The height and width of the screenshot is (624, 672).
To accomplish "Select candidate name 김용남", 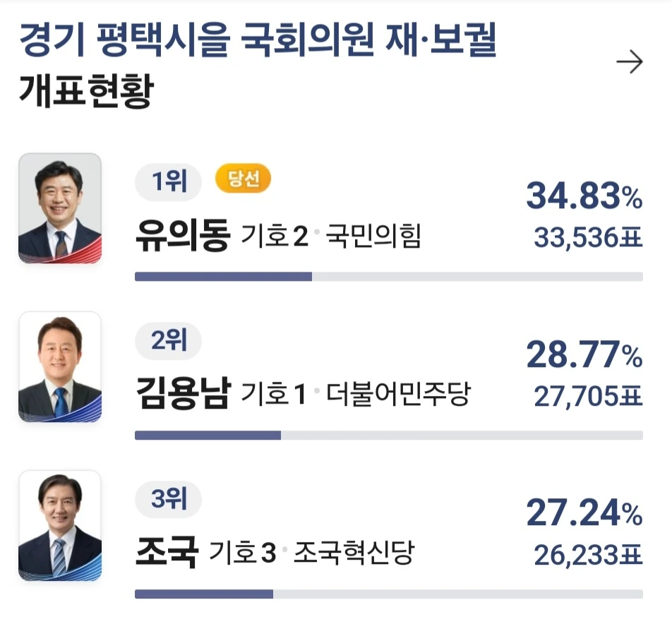I will point(183,393).
